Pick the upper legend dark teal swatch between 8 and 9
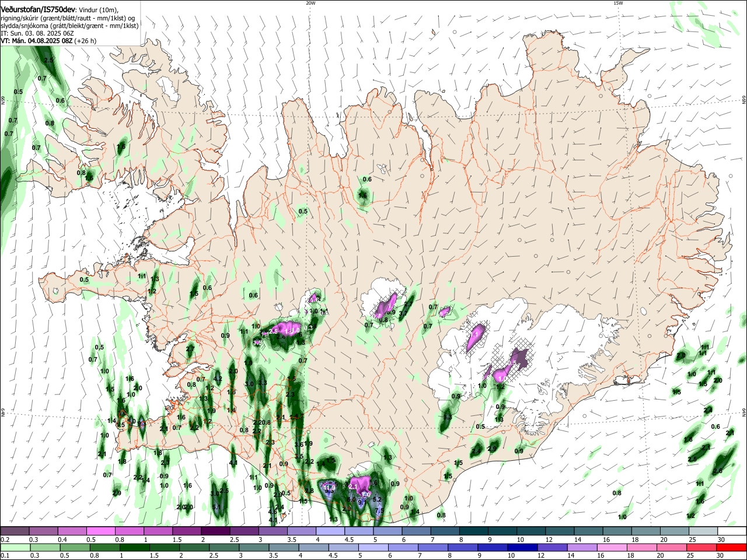747x560 pixels. 473,531
